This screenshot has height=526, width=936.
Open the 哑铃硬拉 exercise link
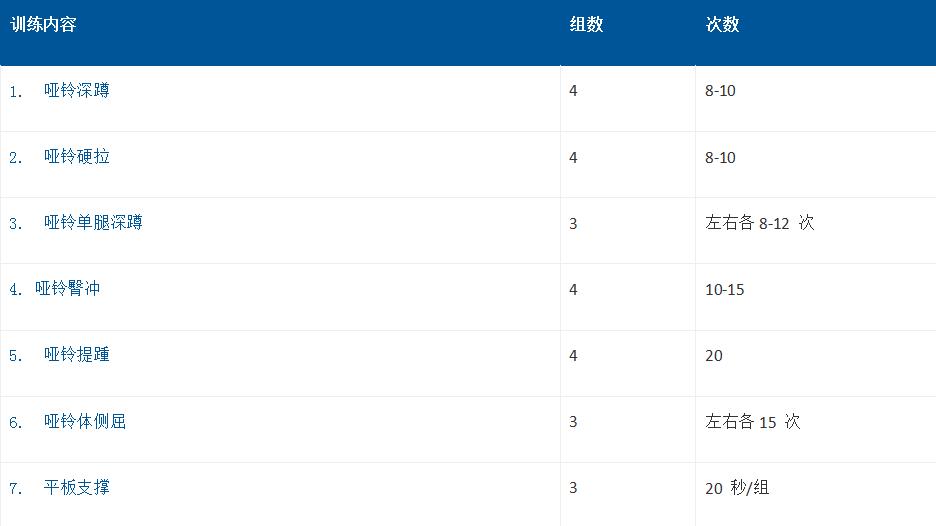[77, 157]
